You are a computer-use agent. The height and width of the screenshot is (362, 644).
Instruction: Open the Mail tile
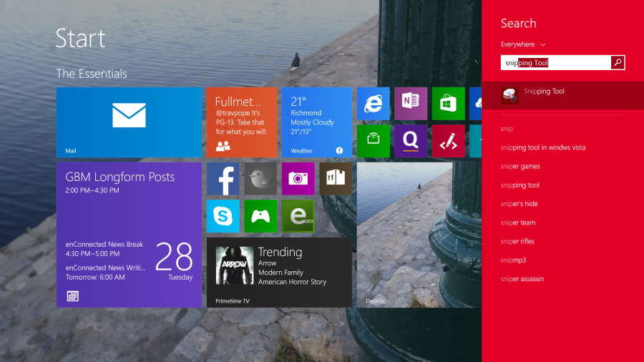tap(129, 122)
